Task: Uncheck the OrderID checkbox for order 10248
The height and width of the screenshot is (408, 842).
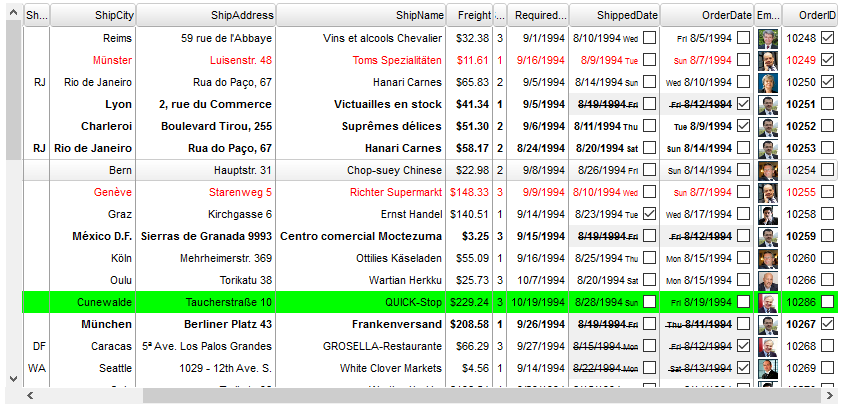Action: pyautogui.click(x=827, y=38)
